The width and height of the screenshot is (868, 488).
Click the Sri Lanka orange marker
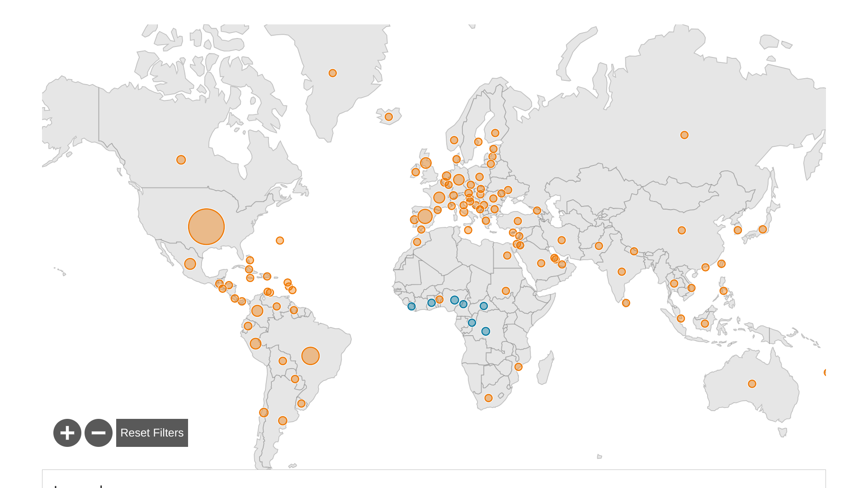[x=626, y=303]
